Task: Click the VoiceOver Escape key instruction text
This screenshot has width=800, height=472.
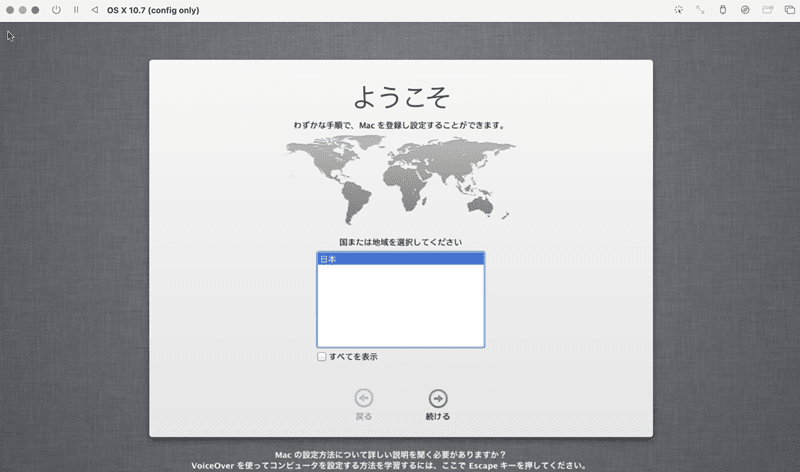Action: [x=389, y=465]
